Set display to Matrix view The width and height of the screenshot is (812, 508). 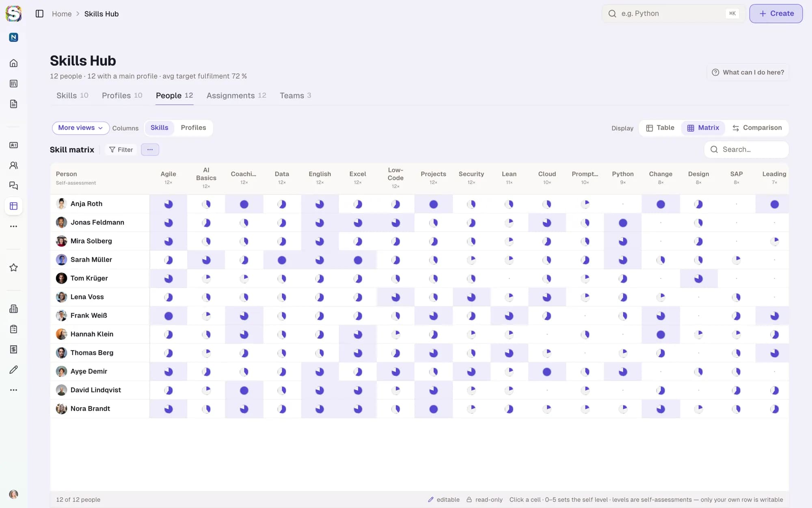click(x=703, y=128)
